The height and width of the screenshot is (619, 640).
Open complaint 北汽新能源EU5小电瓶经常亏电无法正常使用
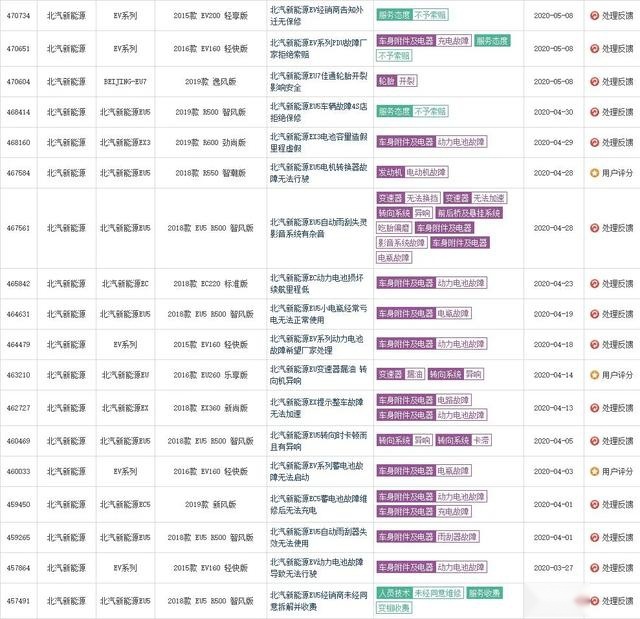(x=318, y=314)
